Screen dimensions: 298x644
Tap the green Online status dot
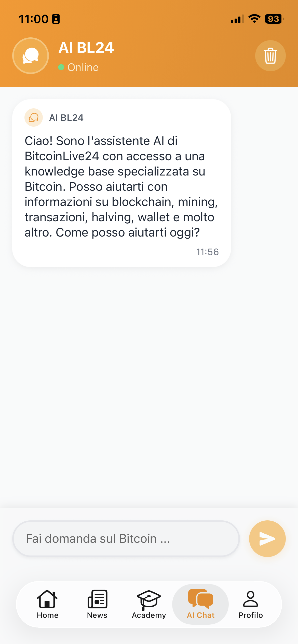click(x=61, y=67)
